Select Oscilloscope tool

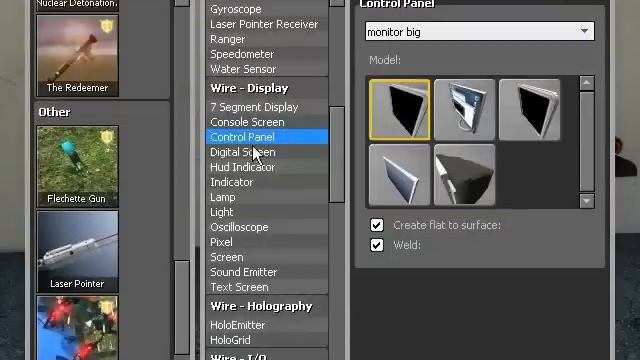pos(267,227)
